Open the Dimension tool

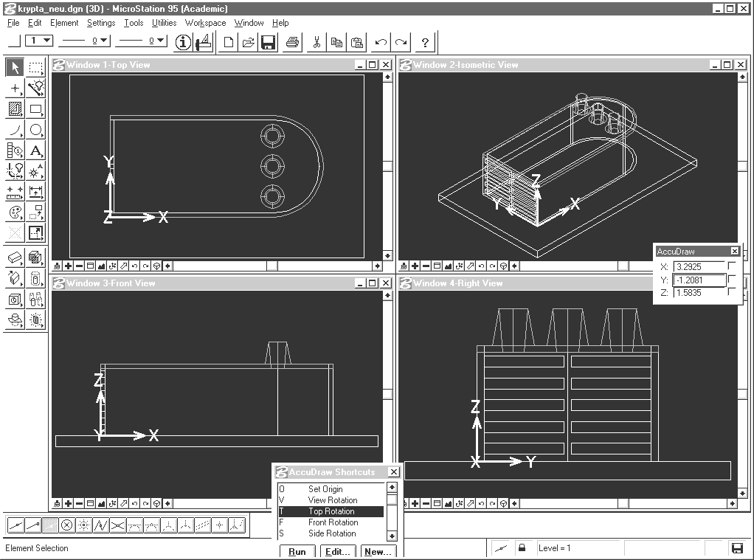pyautogui.click(x=35, y=193)
